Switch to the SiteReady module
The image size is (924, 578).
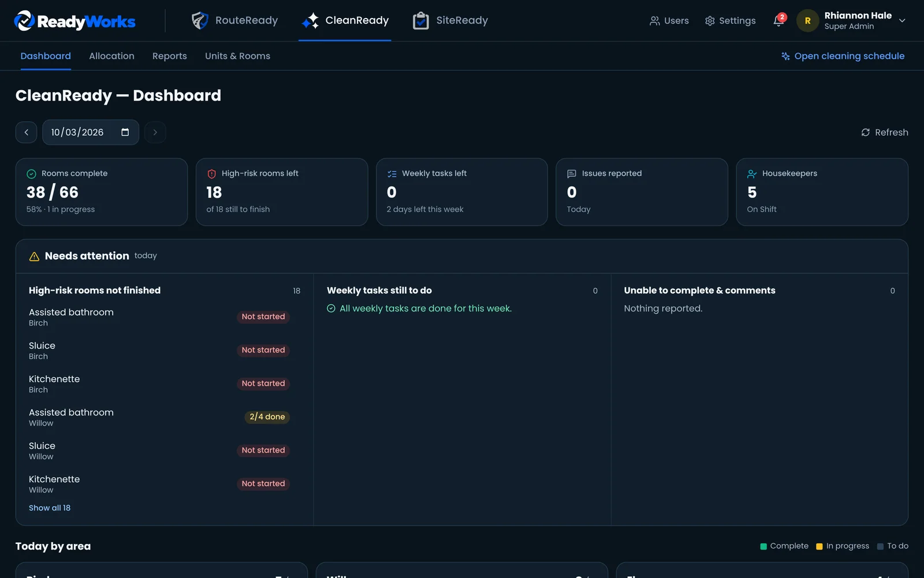point(450,21)
